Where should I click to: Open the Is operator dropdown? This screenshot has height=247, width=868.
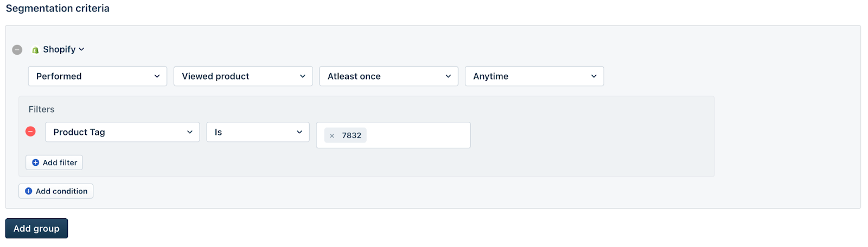coord(258,132)
